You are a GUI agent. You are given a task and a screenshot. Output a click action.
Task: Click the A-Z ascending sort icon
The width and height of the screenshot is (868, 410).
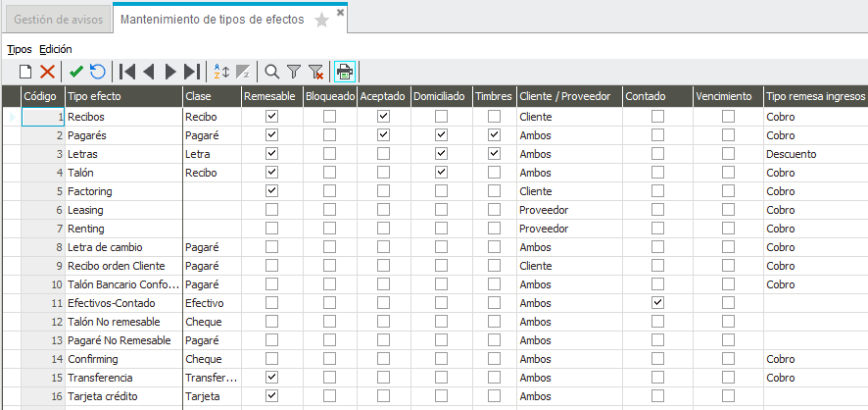220,71
